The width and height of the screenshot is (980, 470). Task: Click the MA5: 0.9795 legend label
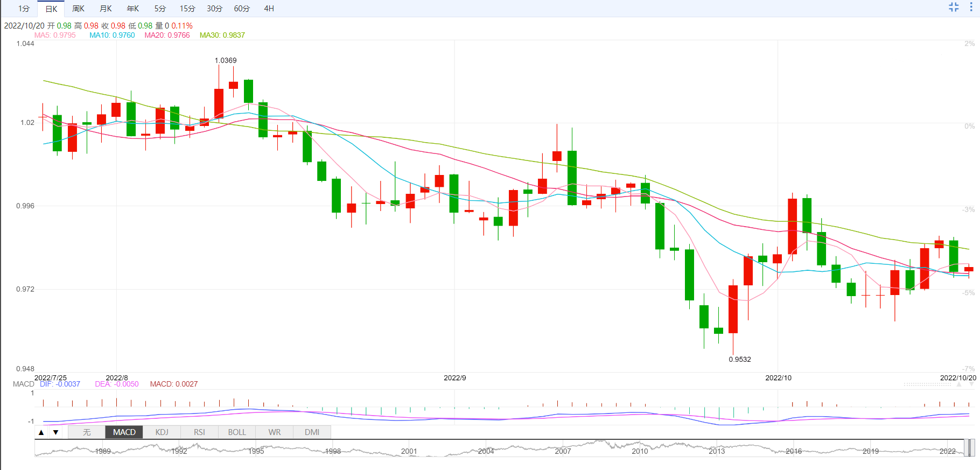[55, 35]
